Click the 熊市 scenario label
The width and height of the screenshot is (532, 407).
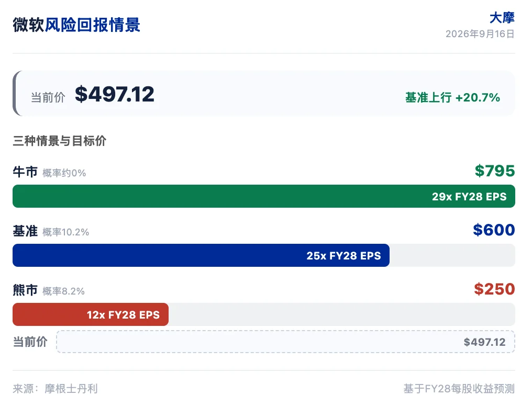[x=25, y=290]
